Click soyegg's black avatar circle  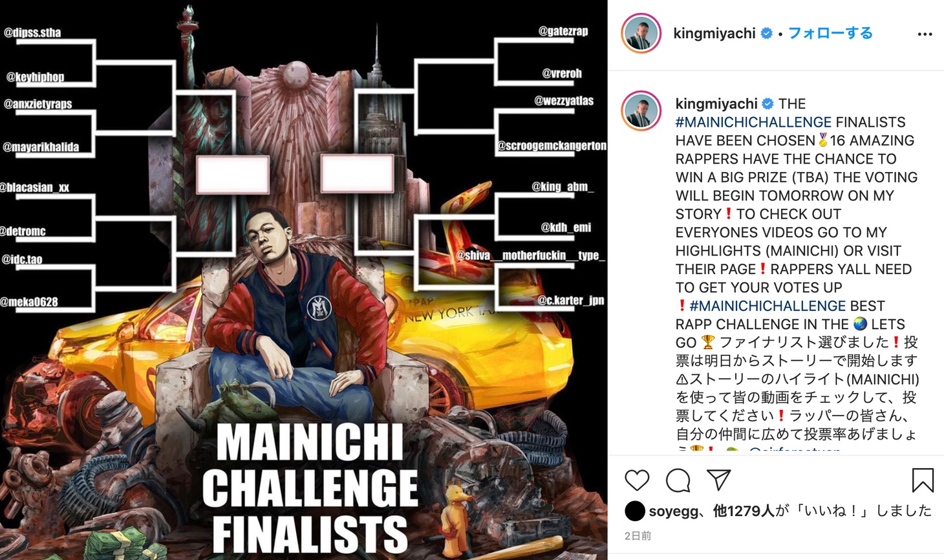point(635,511)
